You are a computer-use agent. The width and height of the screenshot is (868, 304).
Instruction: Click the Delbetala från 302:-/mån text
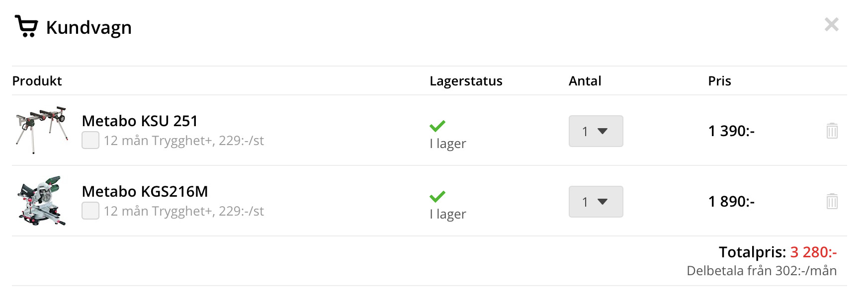click(x=761, y=271)
